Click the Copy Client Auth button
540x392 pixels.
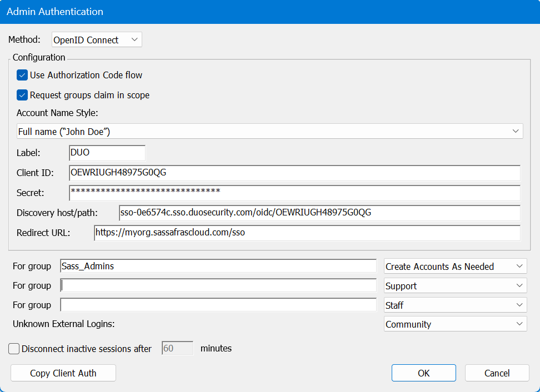[63, 373]
